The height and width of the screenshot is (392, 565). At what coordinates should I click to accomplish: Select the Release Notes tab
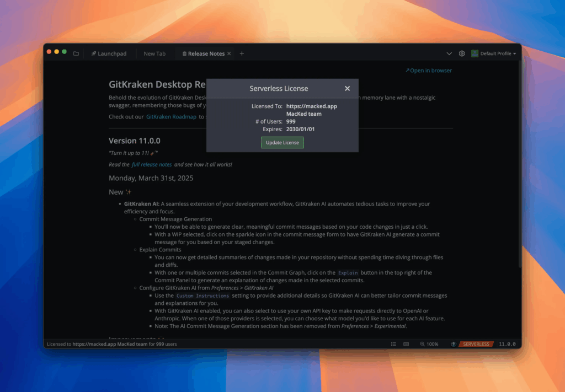coord(206,53)
